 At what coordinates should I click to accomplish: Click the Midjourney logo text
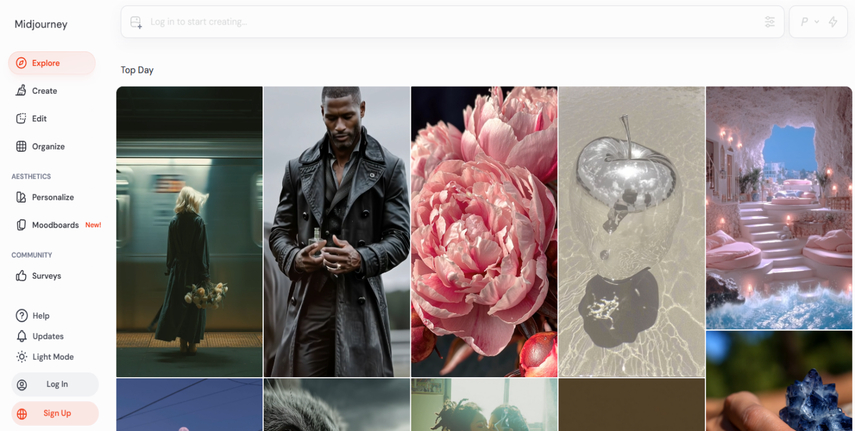(x=40, y=25)
